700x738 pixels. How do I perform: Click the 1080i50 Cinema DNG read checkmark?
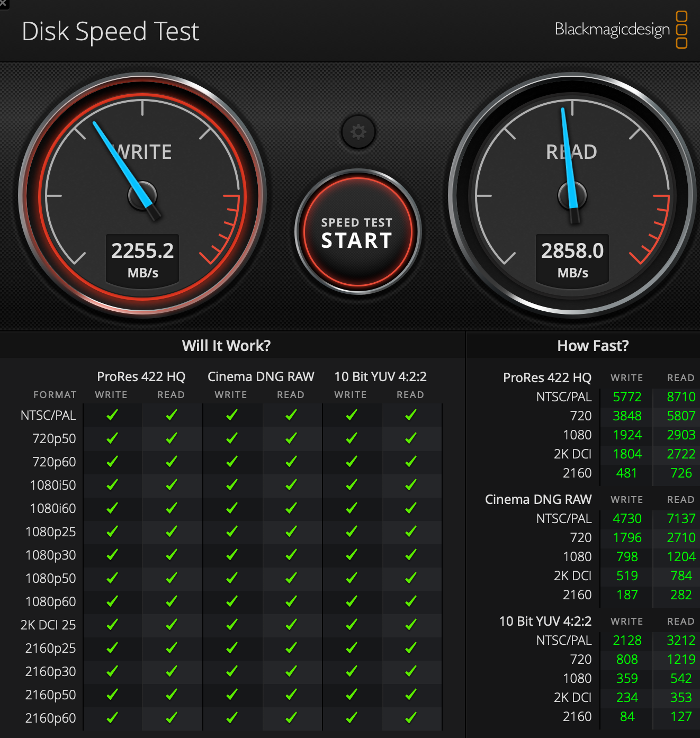[291, 485]
